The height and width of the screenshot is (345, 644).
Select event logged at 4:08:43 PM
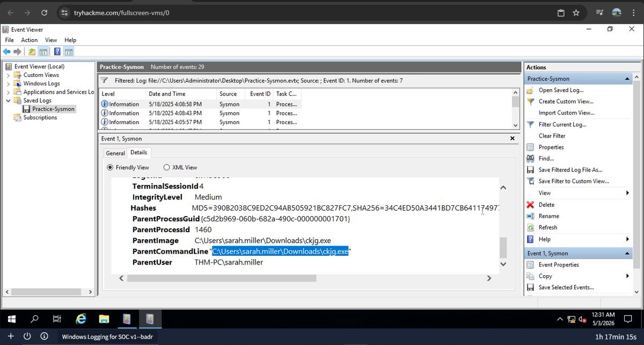tap(201, 113)
